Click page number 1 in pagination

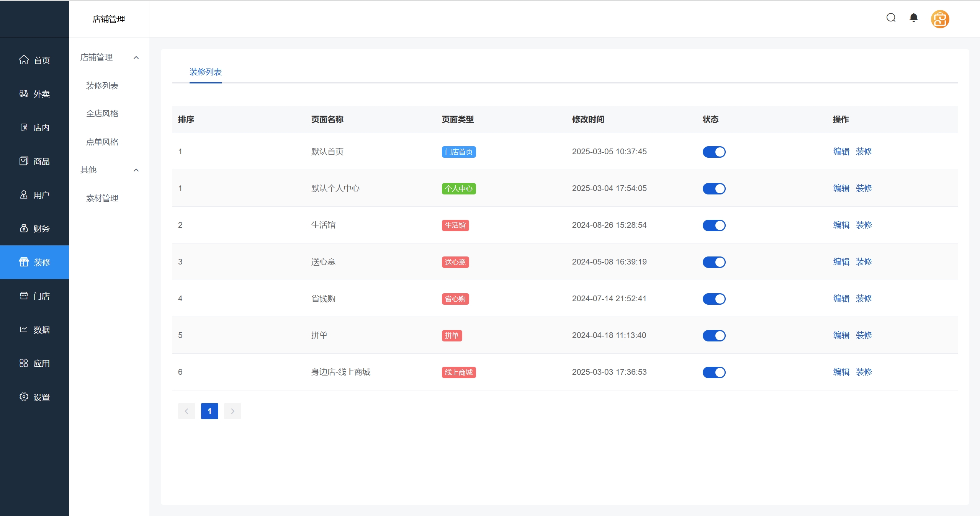(209, 411)
